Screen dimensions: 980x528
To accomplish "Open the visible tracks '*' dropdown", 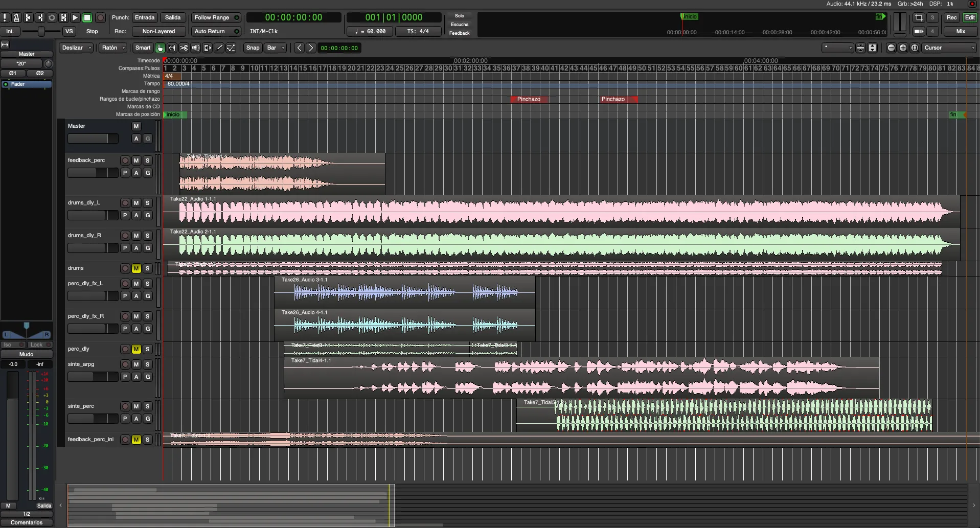I will click(837, 48).
